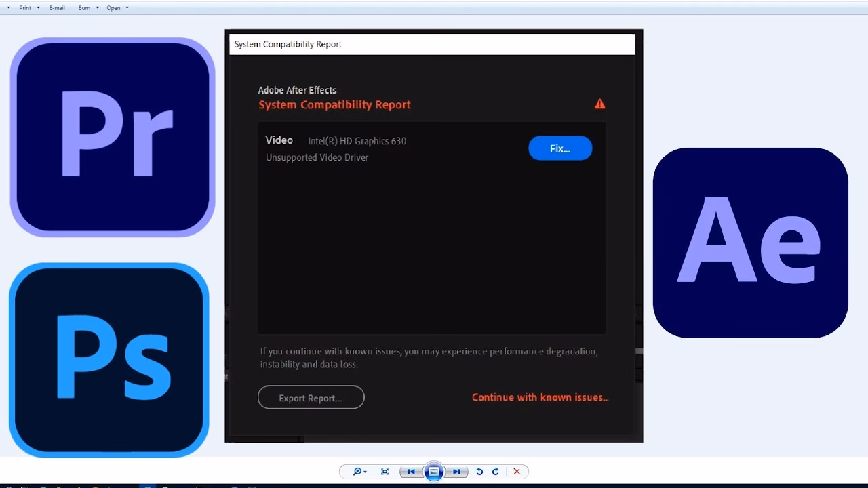
Task: Click the red warning triangle icon
Action: point(599,104)
